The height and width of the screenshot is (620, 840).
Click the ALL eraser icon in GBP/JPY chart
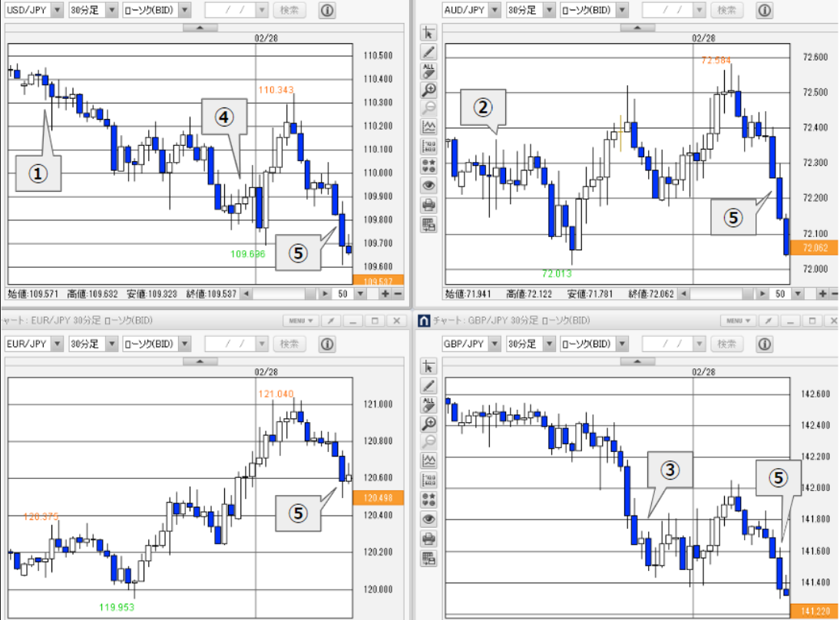[428, 404]
